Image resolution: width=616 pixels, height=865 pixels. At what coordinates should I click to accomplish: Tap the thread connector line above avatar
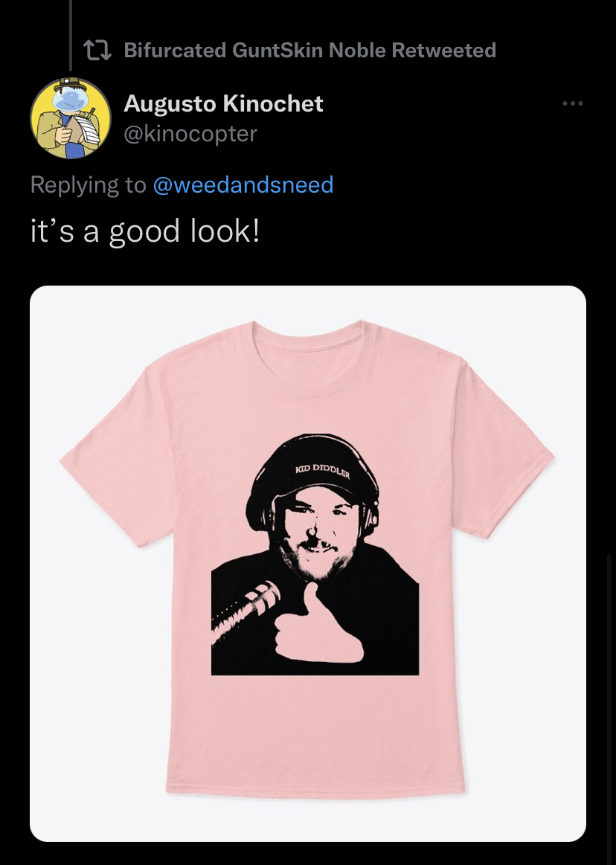pyautogui.click(x=71, y=36)
